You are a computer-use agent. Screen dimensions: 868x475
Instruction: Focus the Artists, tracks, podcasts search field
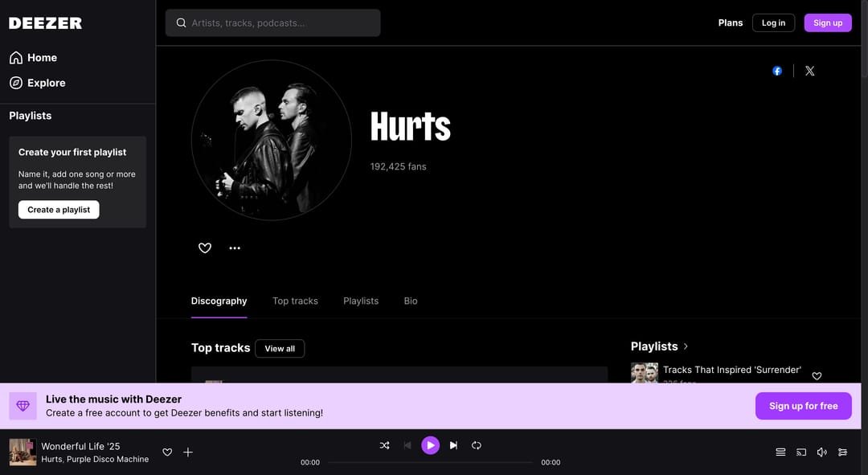(x=273, y=23)
